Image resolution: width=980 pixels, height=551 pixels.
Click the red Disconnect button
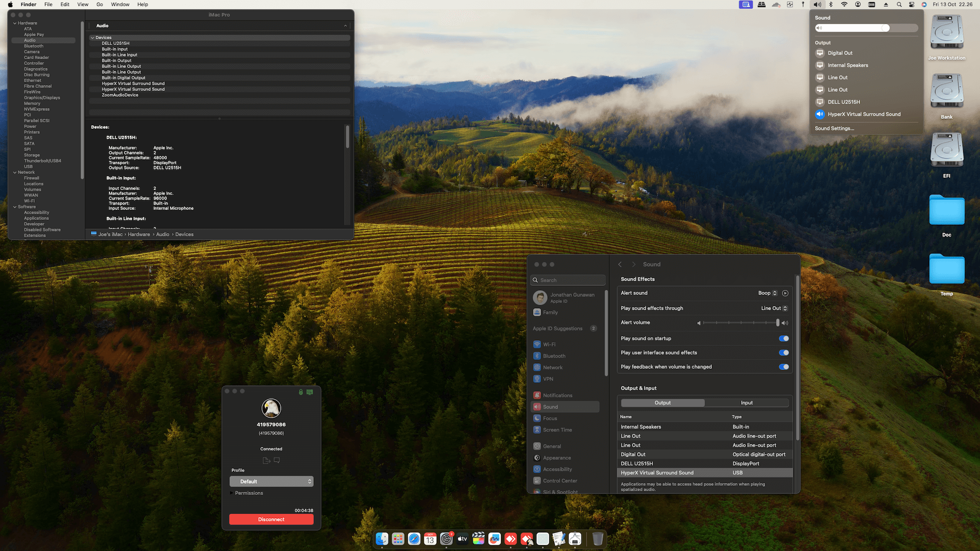coord(271,519)
